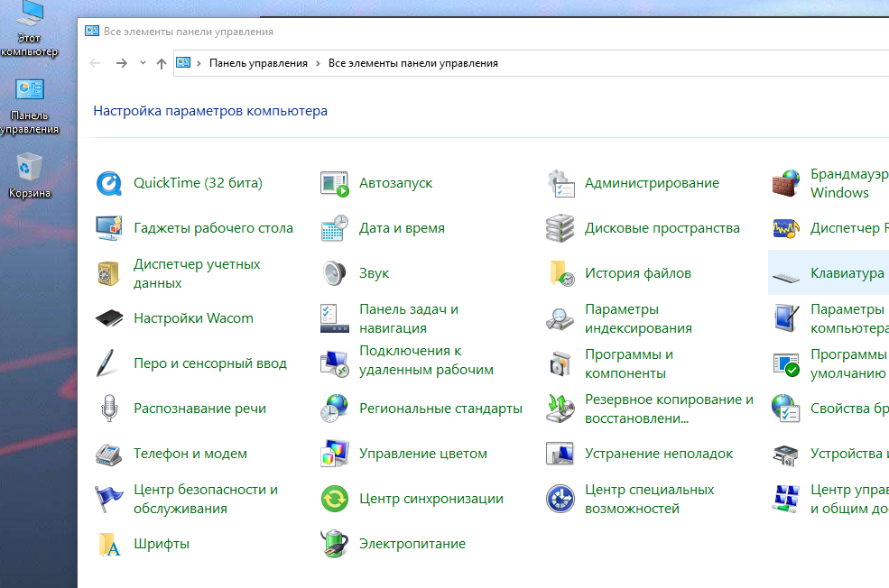The height and width of the screenshot is (588, 889).
Task: Expand the chevron after Панель управления breadcrumb
Action: pyautogui.click(x=318, y=63)
